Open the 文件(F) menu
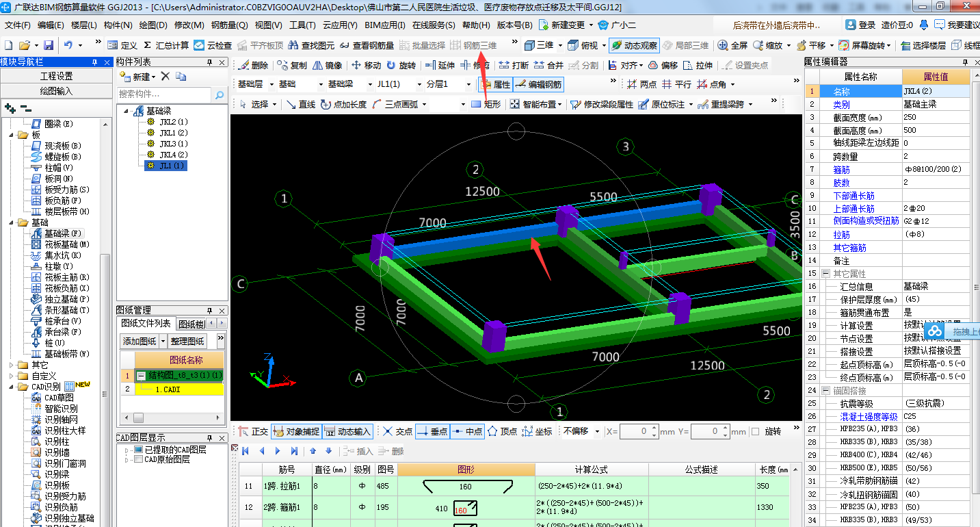Viewport: 980px width, 527px height. 18,25
